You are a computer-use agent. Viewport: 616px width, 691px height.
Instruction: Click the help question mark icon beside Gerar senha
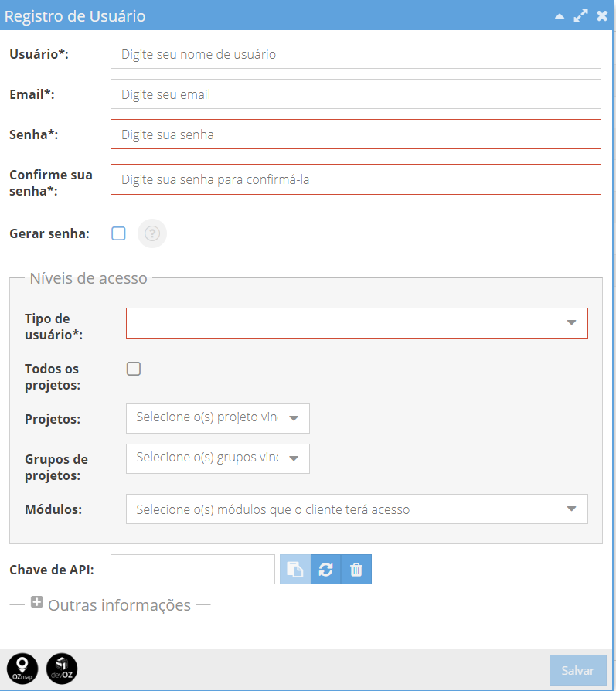152,233
